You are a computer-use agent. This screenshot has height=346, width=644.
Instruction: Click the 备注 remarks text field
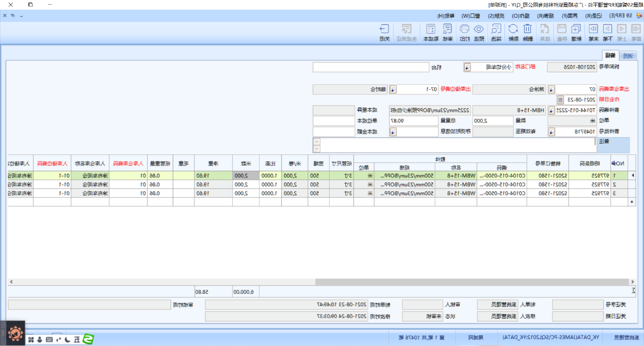click(457, 145)
